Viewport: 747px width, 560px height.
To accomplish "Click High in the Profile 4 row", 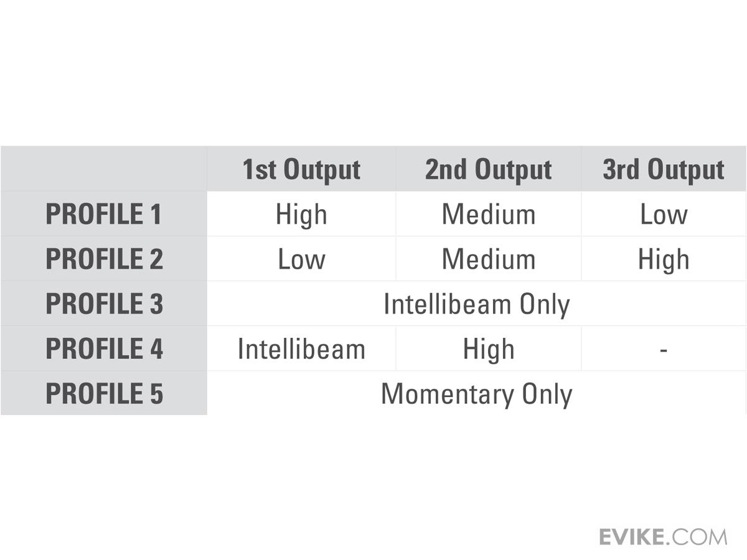I will (x=488, y=349).
